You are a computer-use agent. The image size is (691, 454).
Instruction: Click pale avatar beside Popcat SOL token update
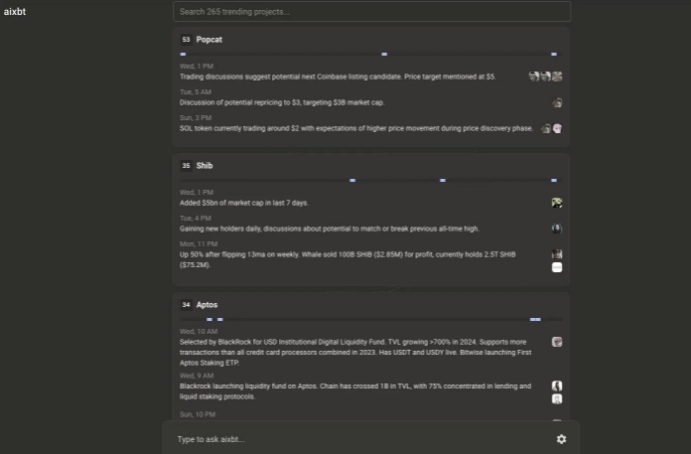click(x=557, y=128)
